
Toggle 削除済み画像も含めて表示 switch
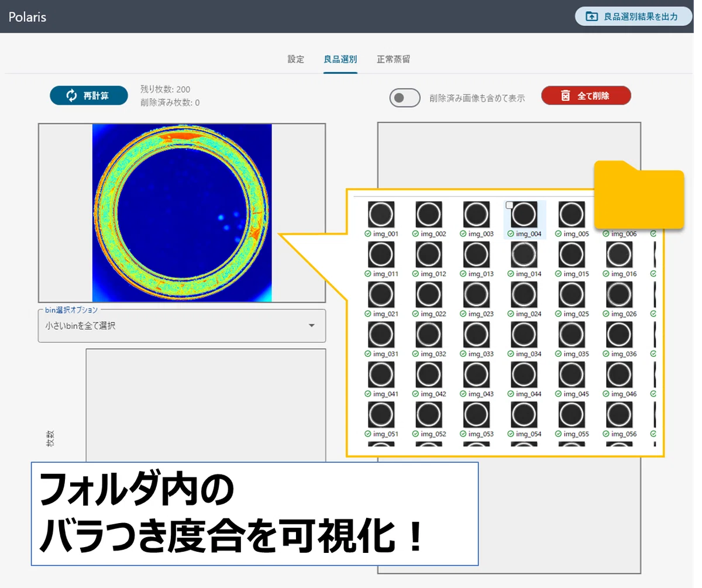(x=405, y=98)
